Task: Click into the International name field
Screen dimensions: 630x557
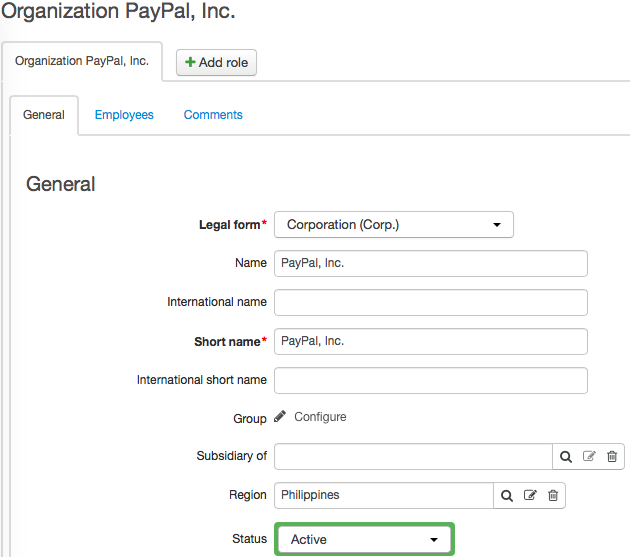Action: point(431,302)
